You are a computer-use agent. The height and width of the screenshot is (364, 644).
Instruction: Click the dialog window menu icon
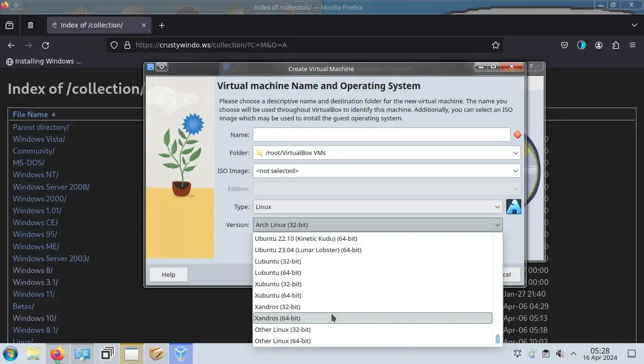click(161, 67)
